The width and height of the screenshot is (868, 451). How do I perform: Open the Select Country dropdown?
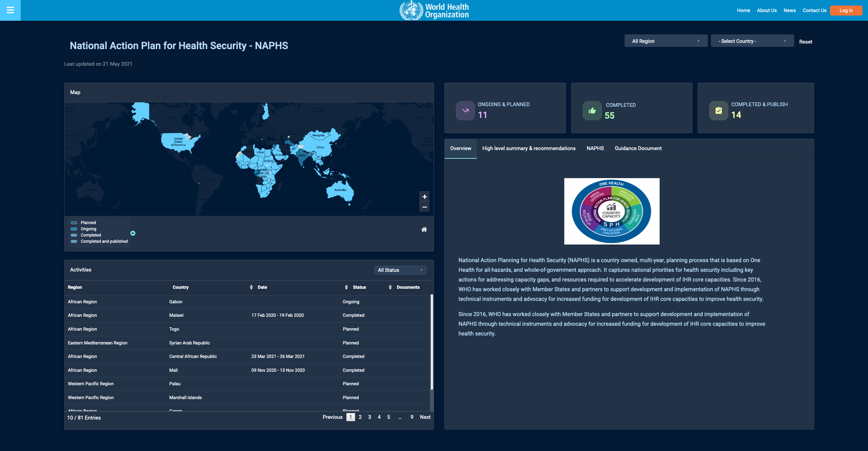coord(752,41)
